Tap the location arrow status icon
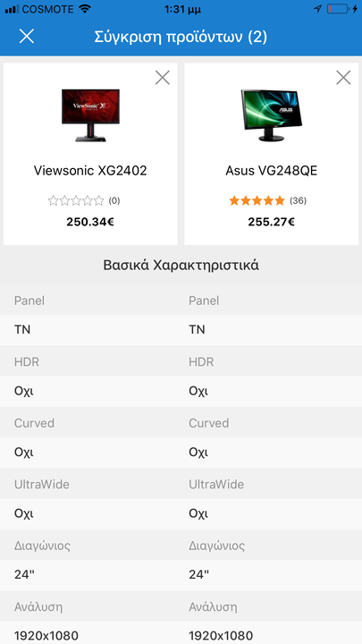This screenshot has width=362, height=644. pos(317,9)
